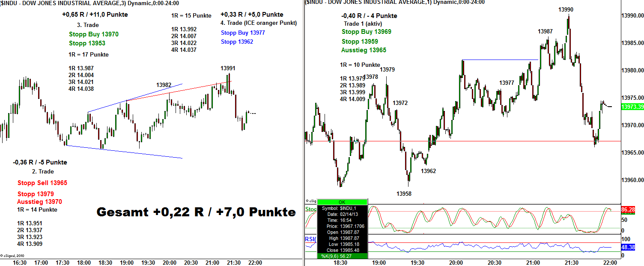Click the eSignal logo above the Stochastic pane
Image resolution: width=644 pixels, height=266 pixels.
click(x=311, y=200)
